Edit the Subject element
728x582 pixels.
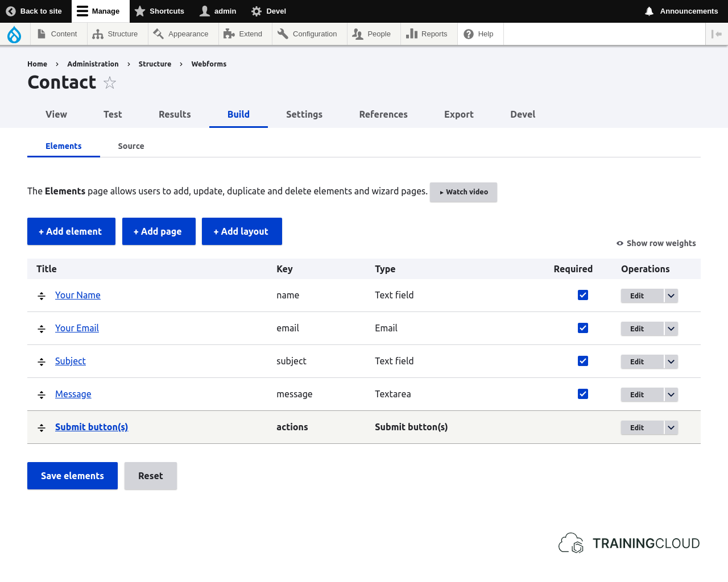(642, 361)
